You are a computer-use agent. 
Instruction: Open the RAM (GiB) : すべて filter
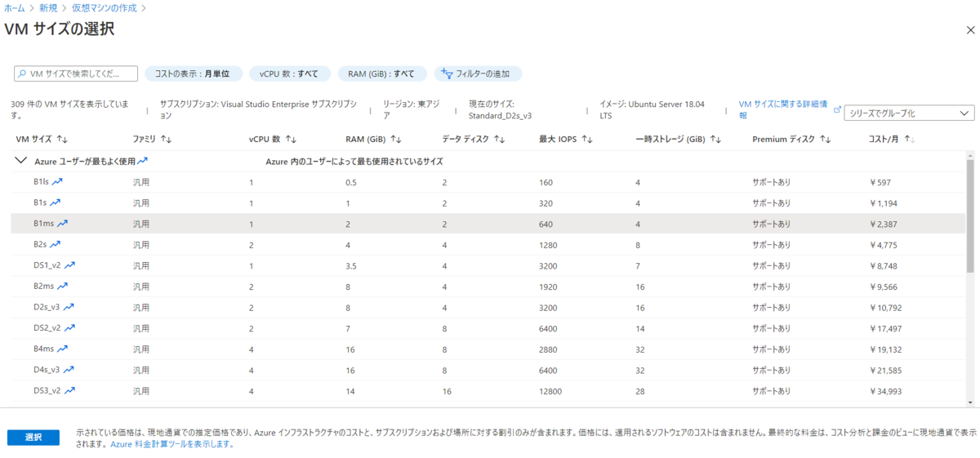coord(381,73)
